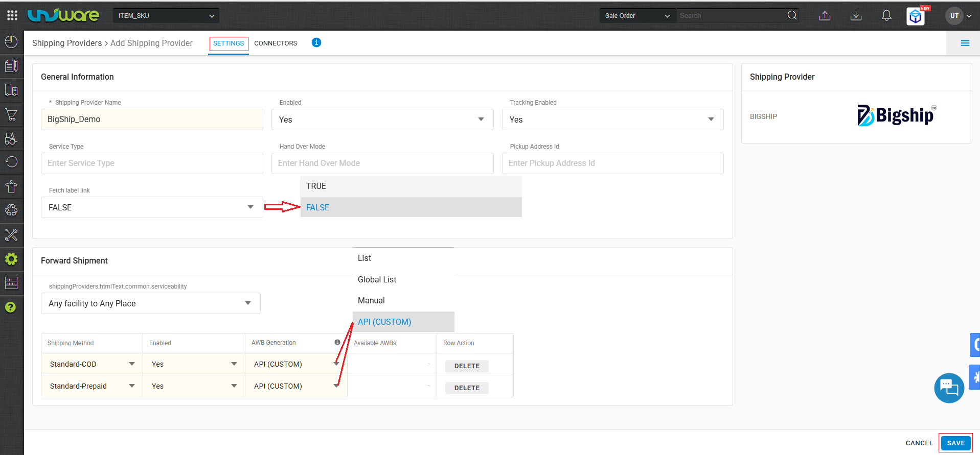Open the green help question mark
The height and width of the screenshot is (455, 980).
click(10, 307)
